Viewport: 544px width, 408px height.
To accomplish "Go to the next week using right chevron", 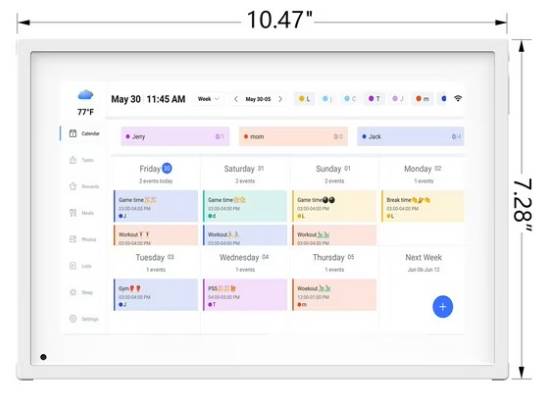I will (280, 99).
